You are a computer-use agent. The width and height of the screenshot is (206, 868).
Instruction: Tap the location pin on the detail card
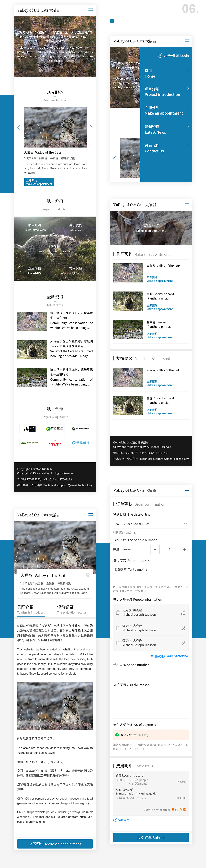[x=88, y=575]
